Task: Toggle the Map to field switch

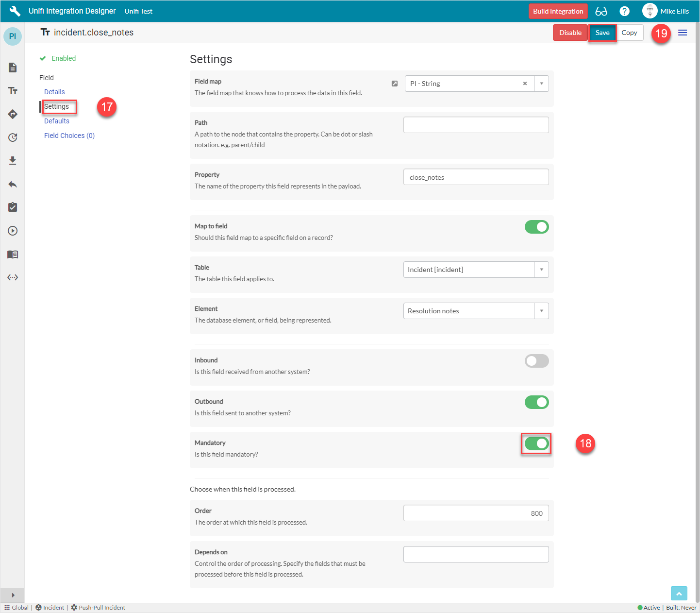Action: [536, 227]
